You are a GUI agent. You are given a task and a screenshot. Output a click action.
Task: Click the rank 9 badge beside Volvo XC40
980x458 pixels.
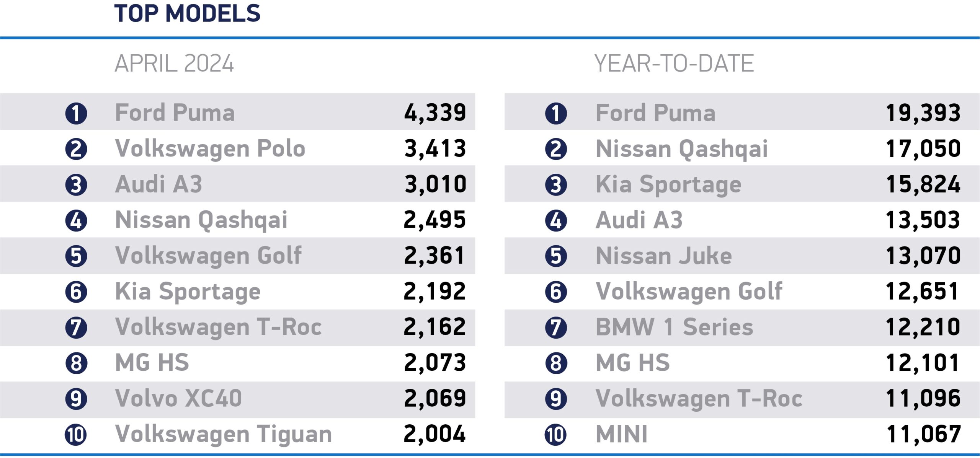pos(76,399)
